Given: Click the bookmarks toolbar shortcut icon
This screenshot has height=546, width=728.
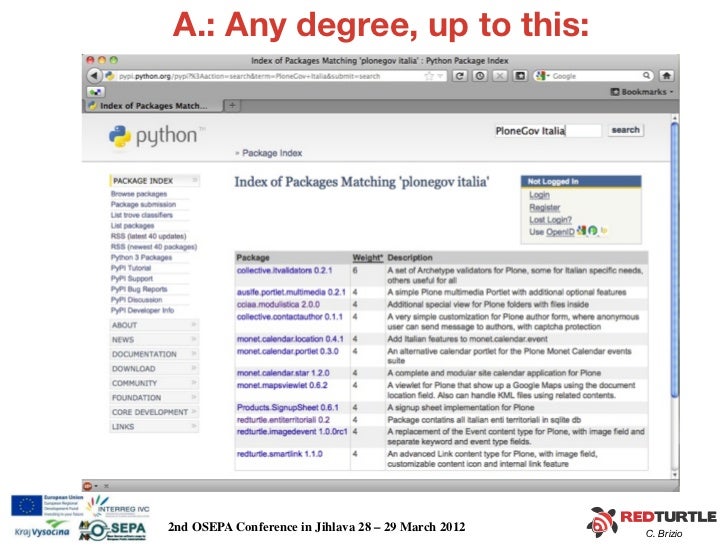Looking at the screenshot, I should 96,92.
